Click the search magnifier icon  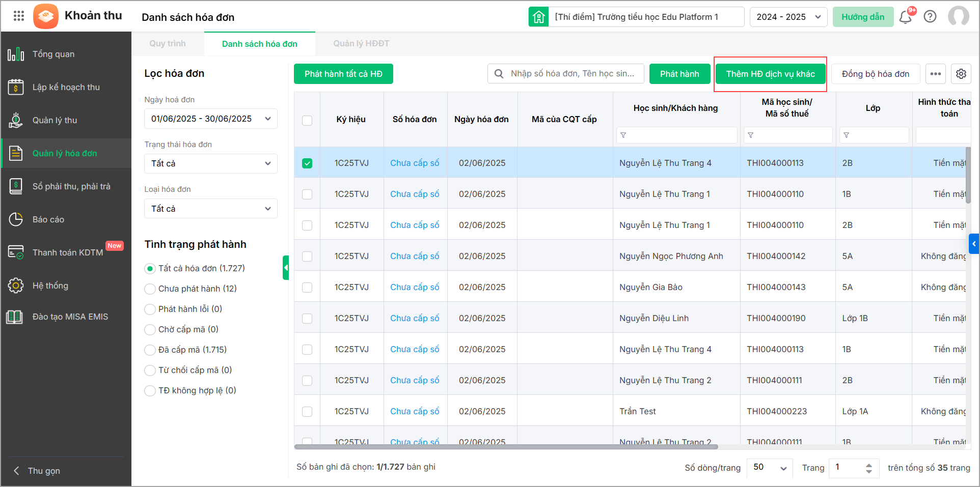499,74
